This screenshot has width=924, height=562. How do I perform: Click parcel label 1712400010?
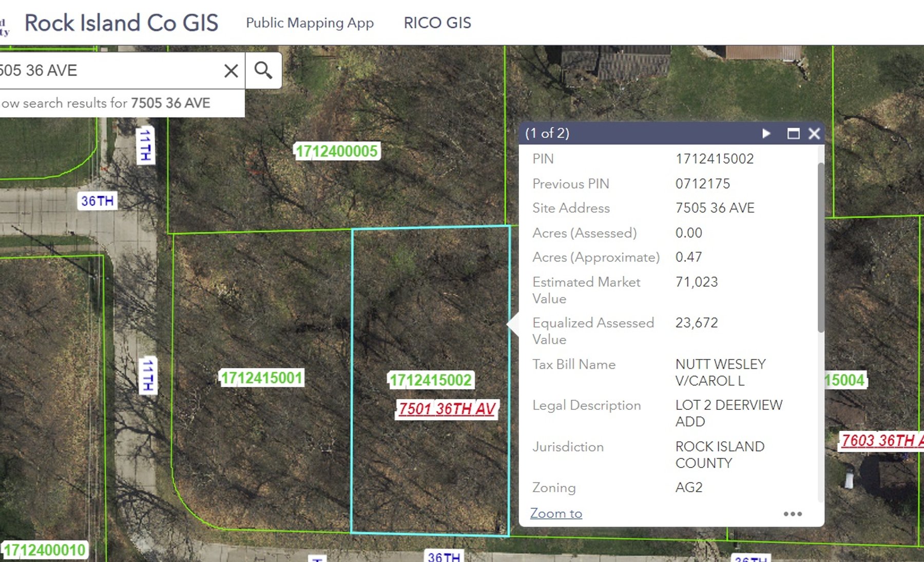(45, 550)
